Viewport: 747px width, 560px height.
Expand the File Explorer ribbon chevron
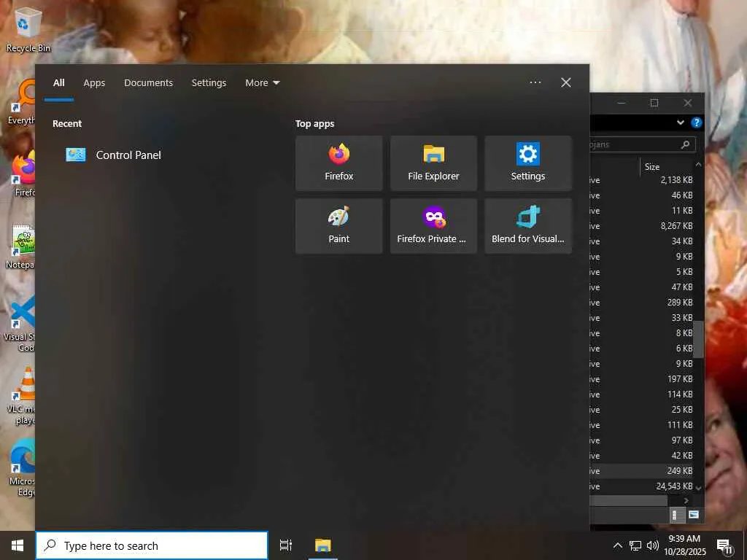(681, 122)
